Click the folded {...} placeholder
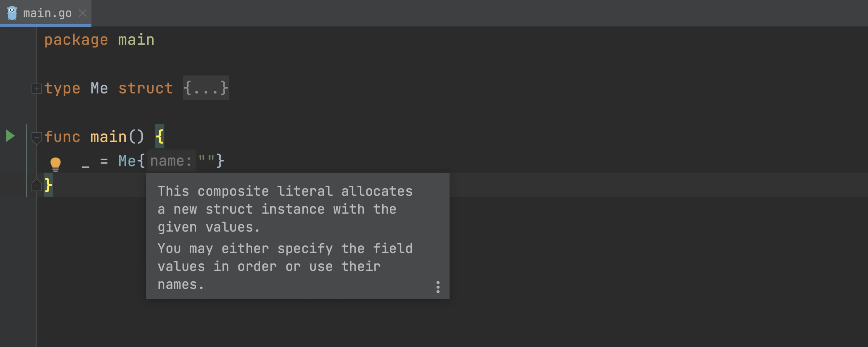868x347 pixels. [x=206, y=88]
